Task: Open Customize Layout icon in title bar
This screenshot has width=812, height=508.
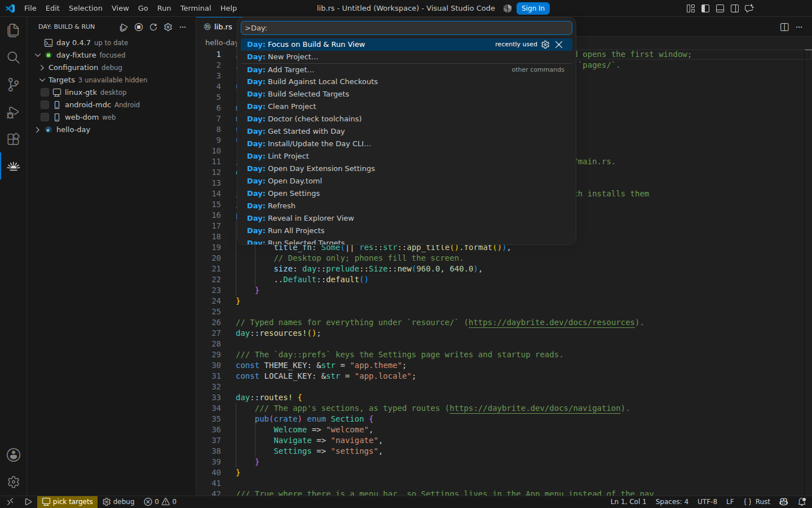Action: coord(691,8)
